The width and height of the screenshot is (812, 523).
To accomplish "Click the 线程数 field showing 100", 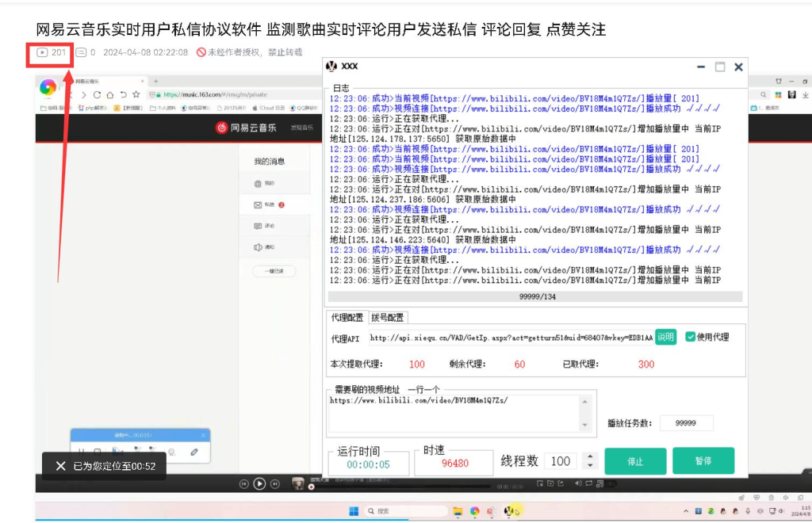I will [x=561, y=461].
